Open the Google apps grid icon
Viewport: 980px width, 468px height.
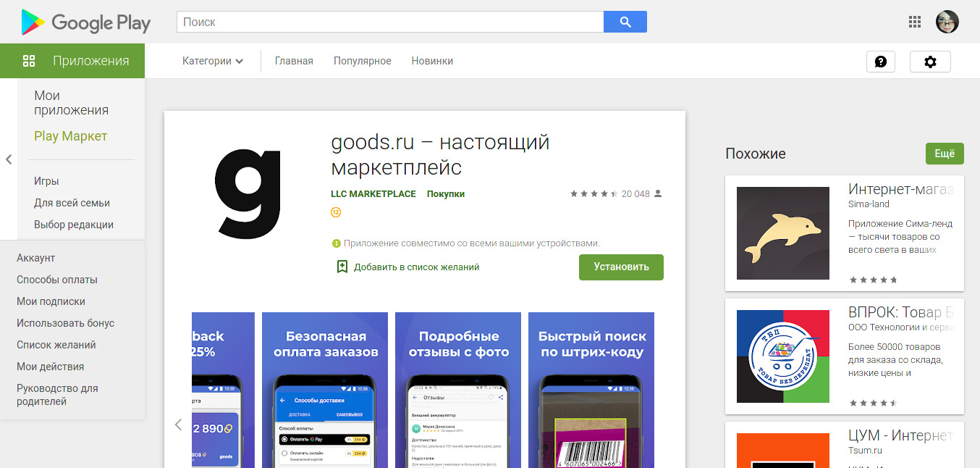pyautogui.click(x=915, y=22)
